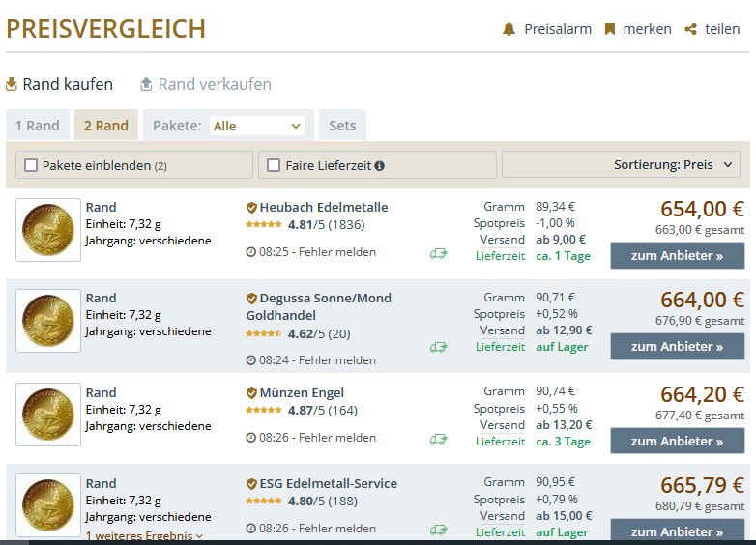Click 'Fehler melden' for Heubach Edelmetalle

tap(337, 252)
